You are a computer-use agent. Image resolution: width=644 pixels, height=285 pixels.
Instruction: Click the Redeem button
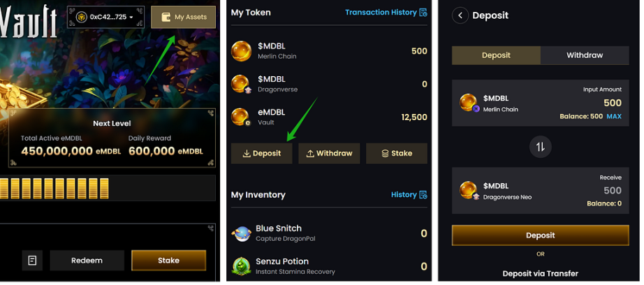[x=87, y=261]
